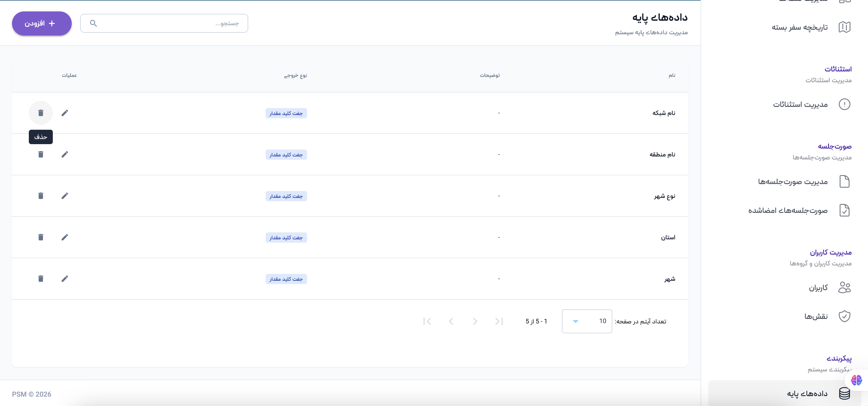The image size is (868, 406).
Task: Click the brain icon floating button
Action: click(856, 380)
